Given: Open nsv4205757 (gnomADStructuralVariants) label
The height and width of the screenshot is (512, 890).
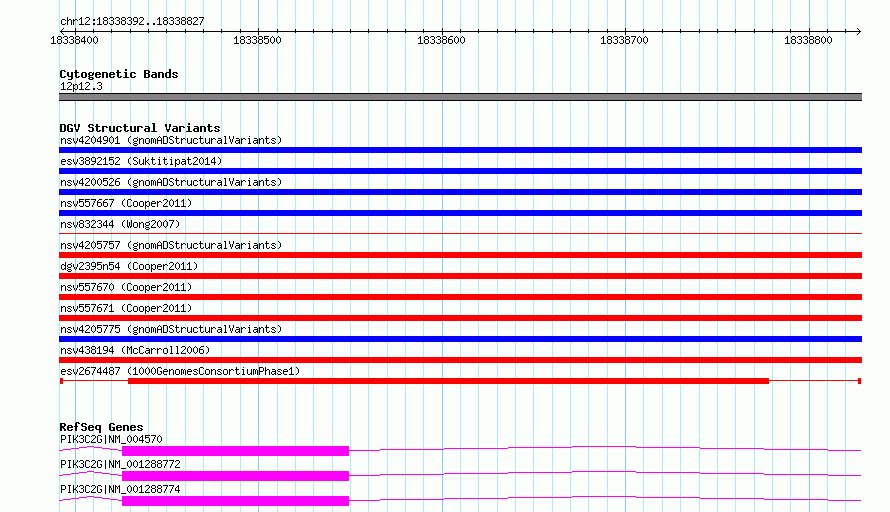Looking at the screenshot, I should click(x=171, y=245).
